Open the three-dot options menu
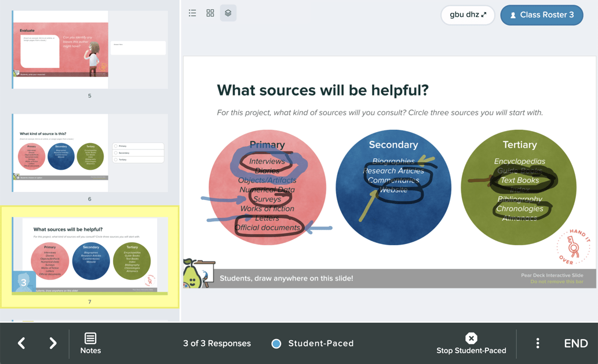The width and height of the screenshot is (598, 364). (x=538, y=343)
